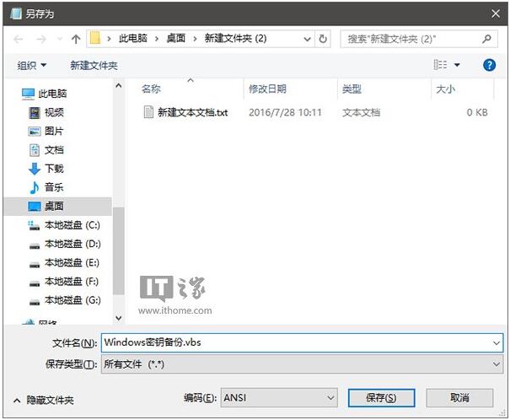Click the 保存(S) button
The height and width of the screenshot is (420, 510).
381,397
